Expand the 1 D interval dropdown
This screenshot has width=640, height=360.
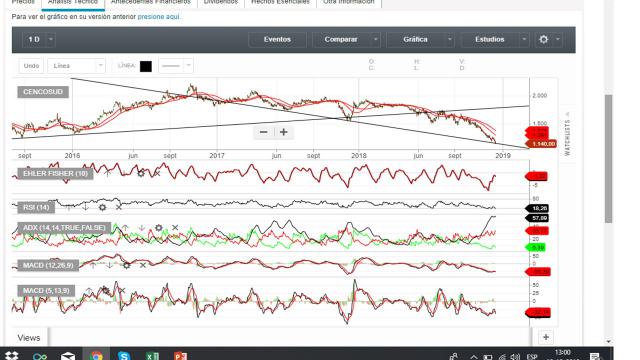pyautogui.click(x=51, y=40)
